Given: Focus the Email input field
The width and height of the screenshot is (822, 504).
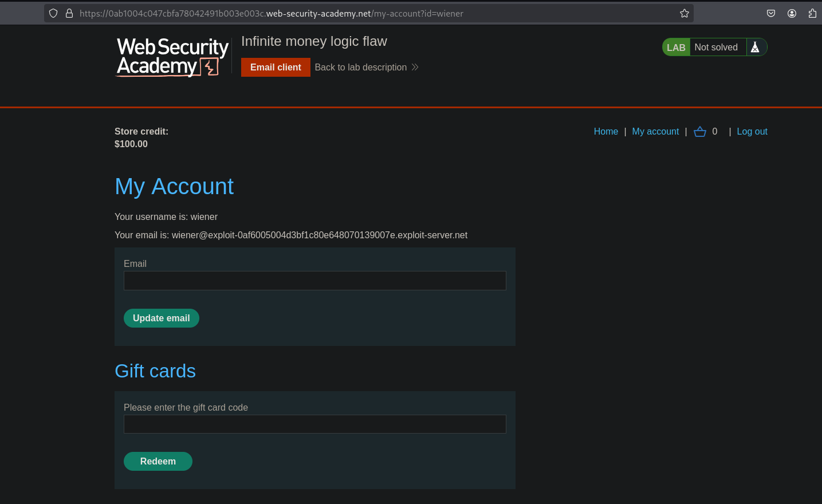Looking at the screenshot, I should point(314,281).
